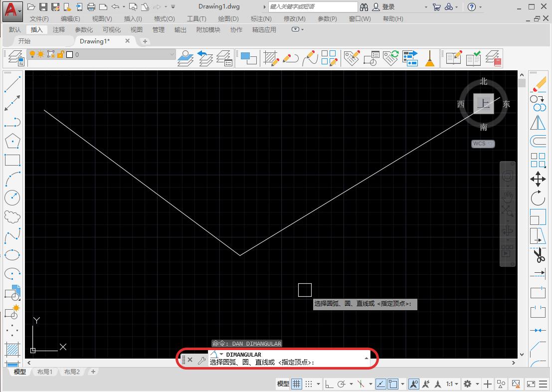Switch to the 布局1 layout tab
This screenshot has height=392, width=552.
coord(44,372)
